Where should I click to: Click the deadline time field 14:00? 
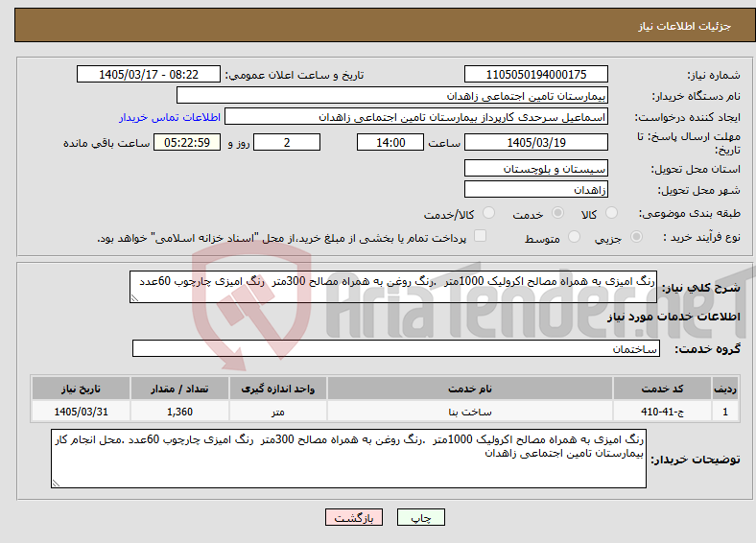(x=390, y=142)
